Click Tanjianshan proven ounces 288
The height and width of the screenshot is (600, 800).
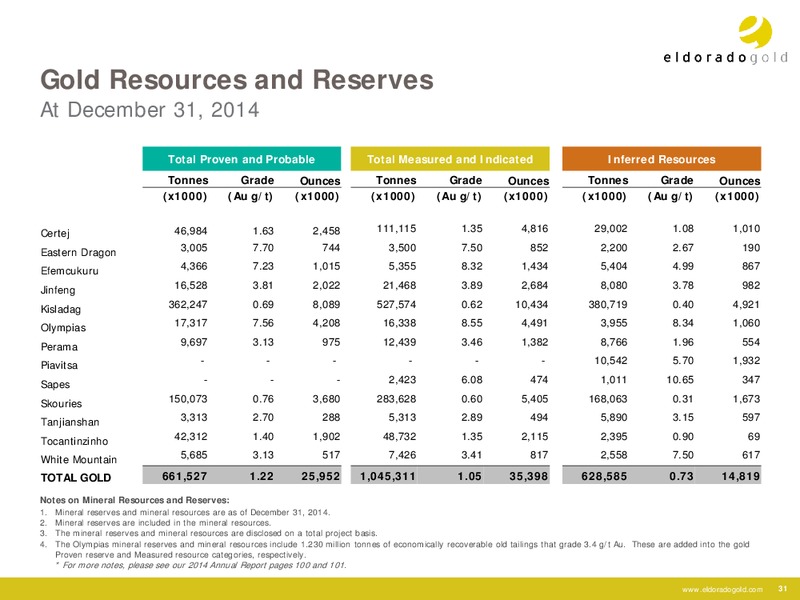point(331,418)
